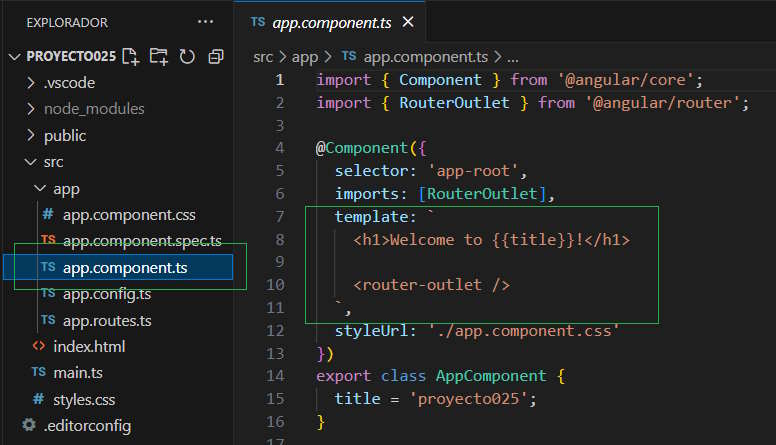The image size is (776, 445).
Task: Click the gear icon beside .editorconfig
Action: [x=29, y=425]
